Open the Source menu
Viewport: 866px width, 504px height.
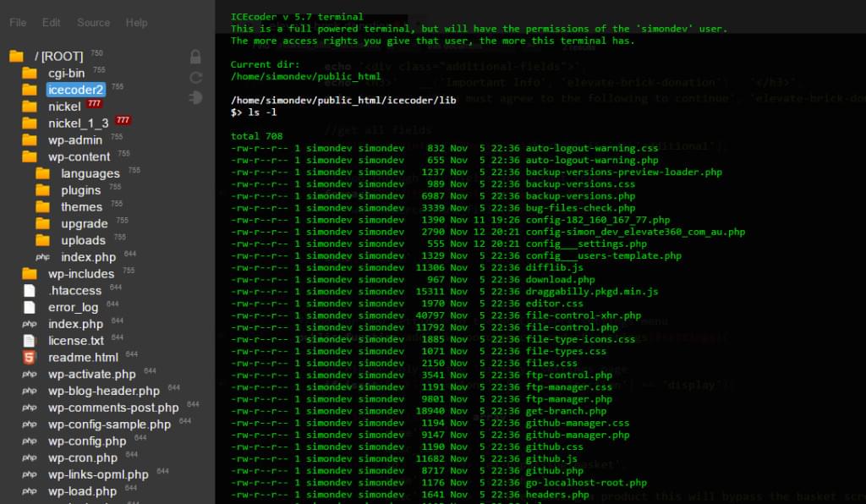tap(93, 22)
